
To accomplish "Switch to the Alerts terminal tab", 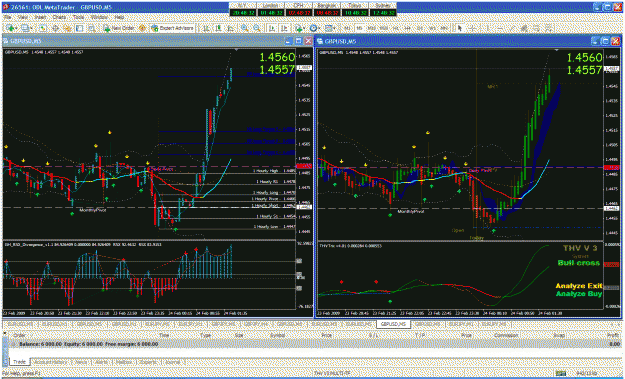I will tap(101, 362).
